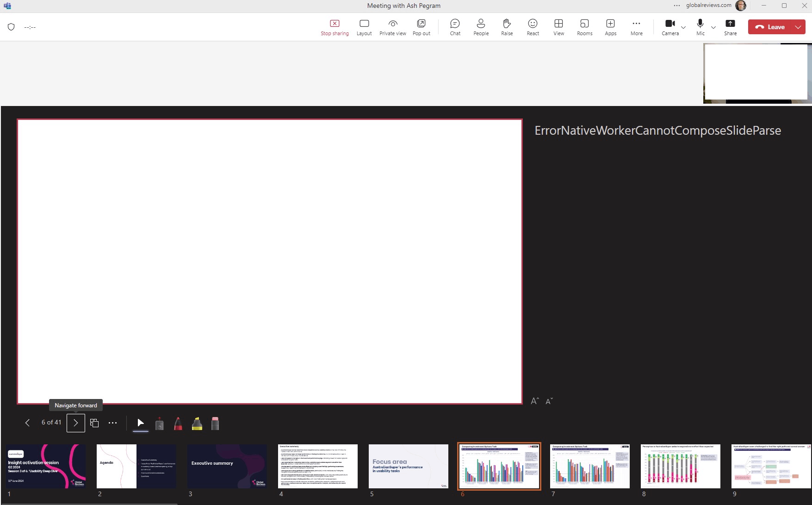Open slide 1 Insight activation session thumbnail
The image size is (812, 505).
(46, 466)
